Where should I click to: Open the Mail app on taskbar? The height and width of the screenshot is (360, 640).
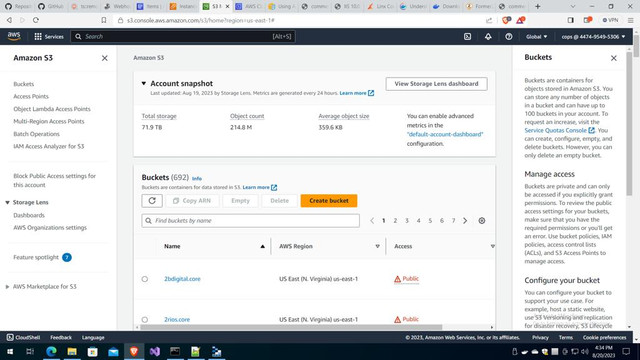pos(113,351)
